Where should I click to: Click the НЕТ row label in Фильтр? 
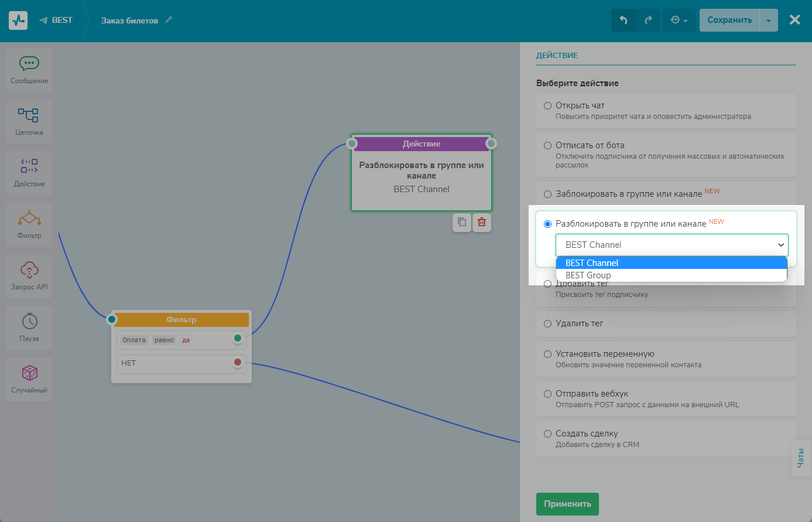[129, 363]
